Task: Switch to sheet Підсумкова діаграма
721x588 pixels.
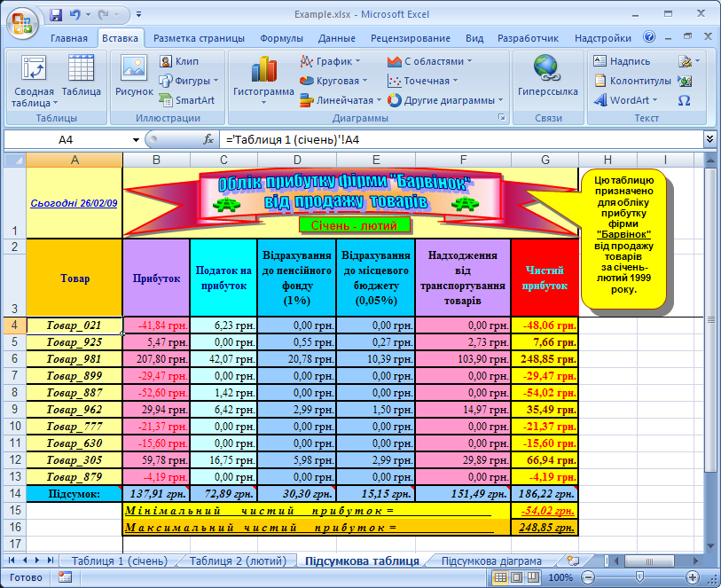Action: coord(491,561)
